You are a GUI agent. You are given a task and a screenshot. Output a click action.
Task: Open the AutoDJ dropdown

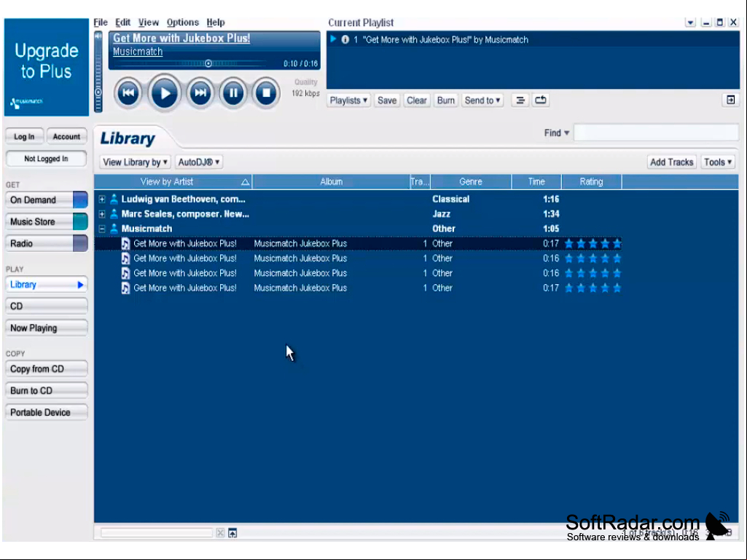[x=199, y=162]
